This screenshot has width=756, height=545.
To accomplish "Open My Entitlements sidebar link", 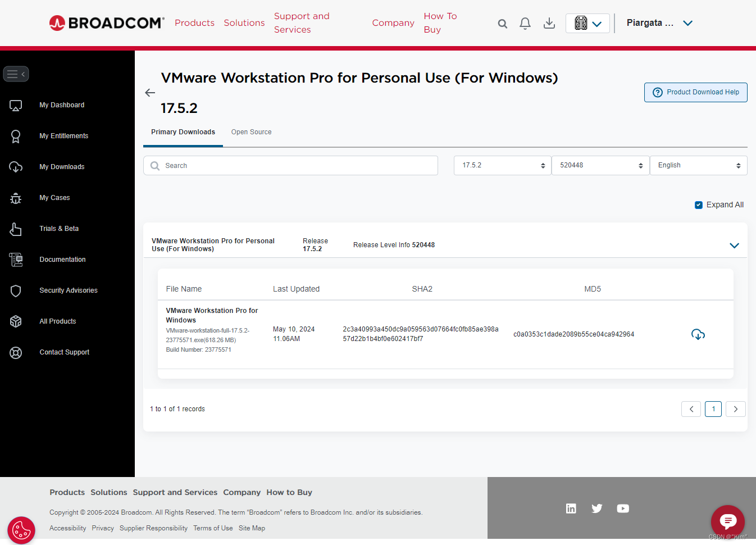I will coord(64,136).
